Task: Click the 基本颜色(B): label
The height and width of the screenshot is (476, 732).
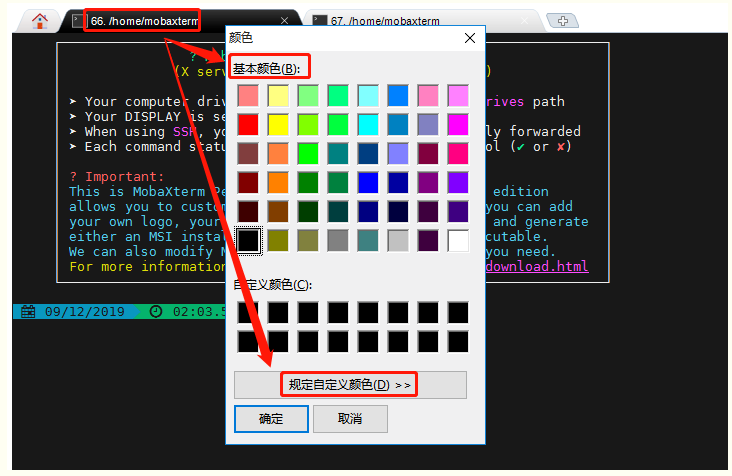Action: tap(266, 69)
